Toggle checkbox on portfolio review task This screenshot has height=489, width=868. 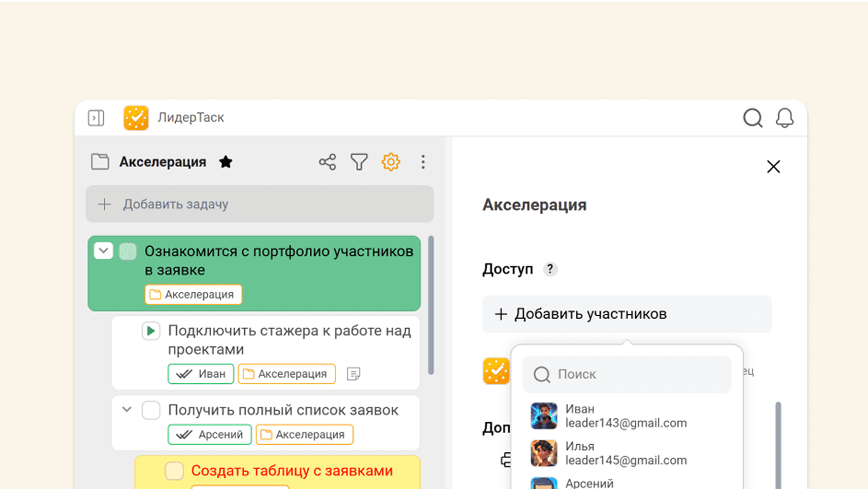[x=128, y=251]
